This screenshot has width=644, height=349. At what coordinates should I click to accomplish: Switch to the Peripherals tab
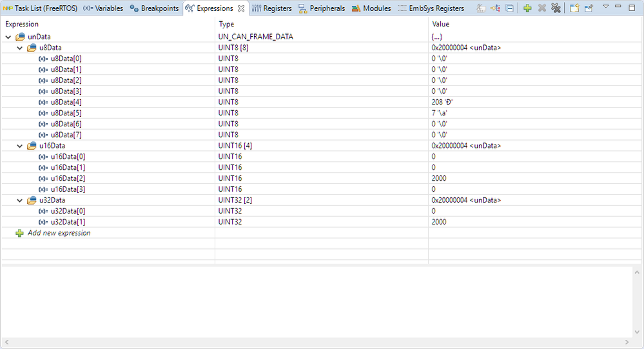[322, 8]
